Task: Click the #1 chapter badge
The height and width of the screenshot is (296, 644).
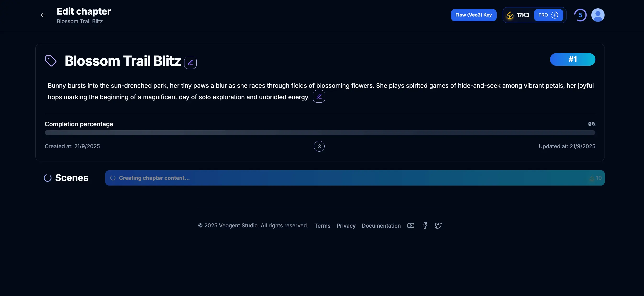Action: point(572,60)
